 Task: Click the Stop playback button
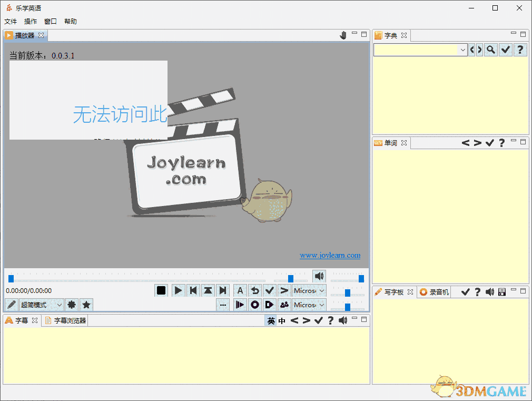(161, 290)
